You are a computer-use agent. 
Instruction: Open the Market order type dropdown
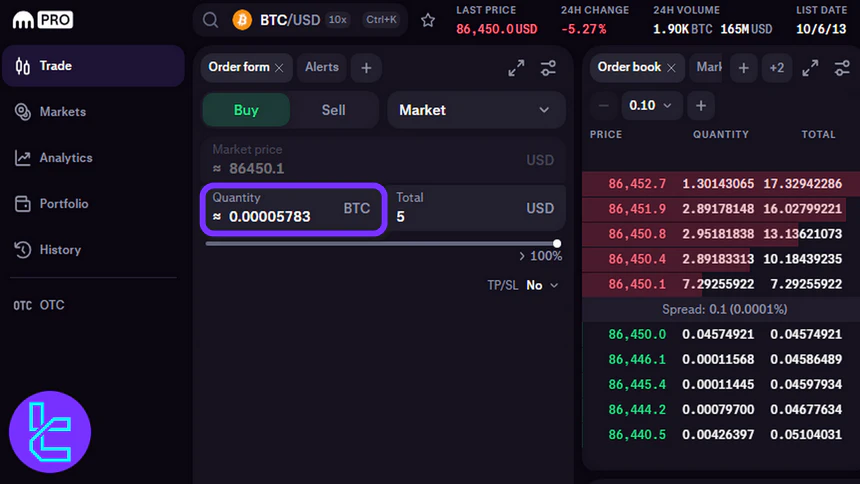coord(476,110)
